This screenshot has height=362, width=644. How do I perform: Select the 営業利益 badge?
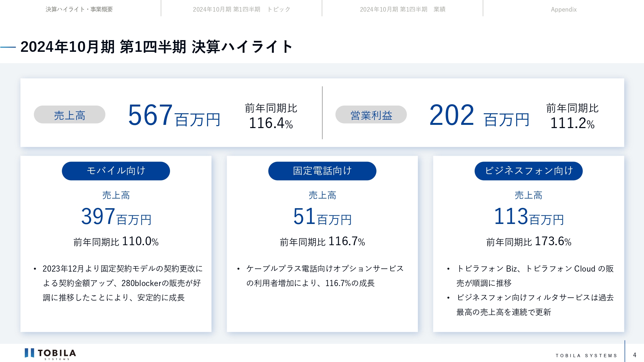(371, 114)
